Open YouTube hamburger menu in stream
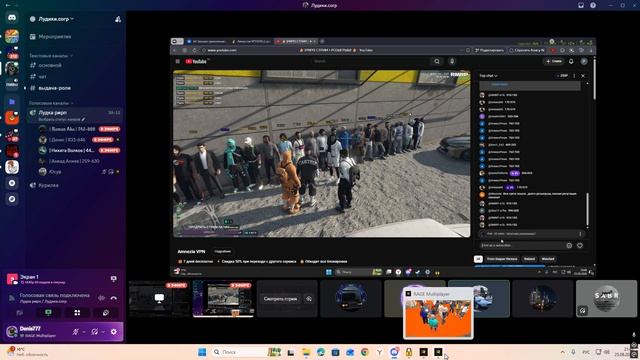The width and height of the screenshot is (640, 360). [x=178, y=61]
